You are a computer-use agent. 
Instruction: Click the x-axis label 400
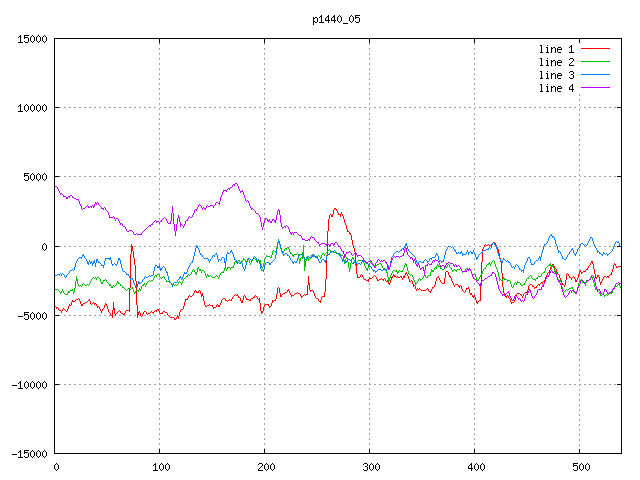coord(476,467)
